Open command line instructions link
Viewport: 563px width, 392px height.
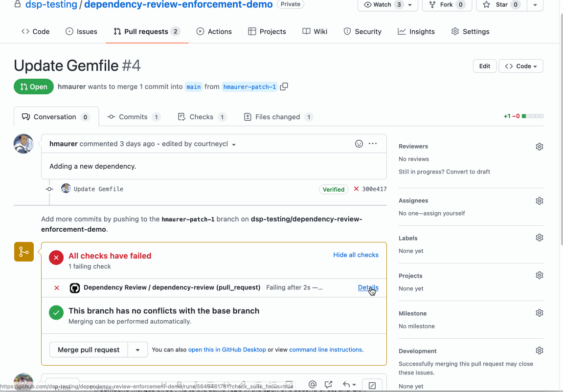(x=325, y=349)
